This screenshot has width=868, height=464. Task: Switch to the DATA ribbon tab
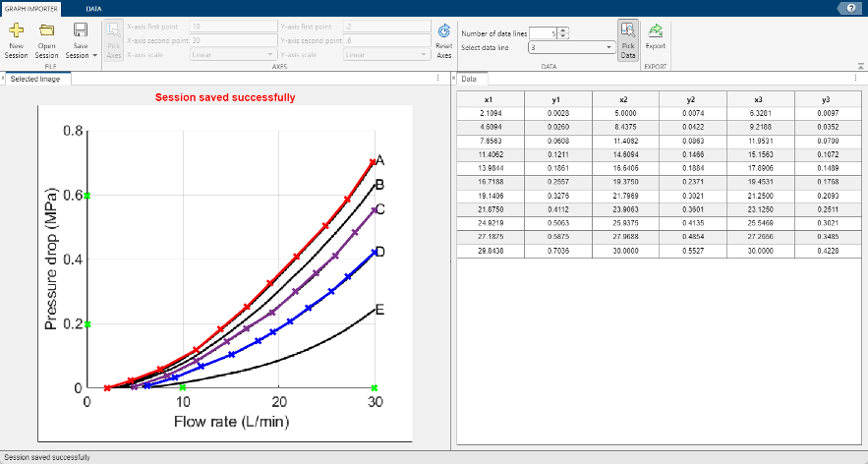point(93,7)
